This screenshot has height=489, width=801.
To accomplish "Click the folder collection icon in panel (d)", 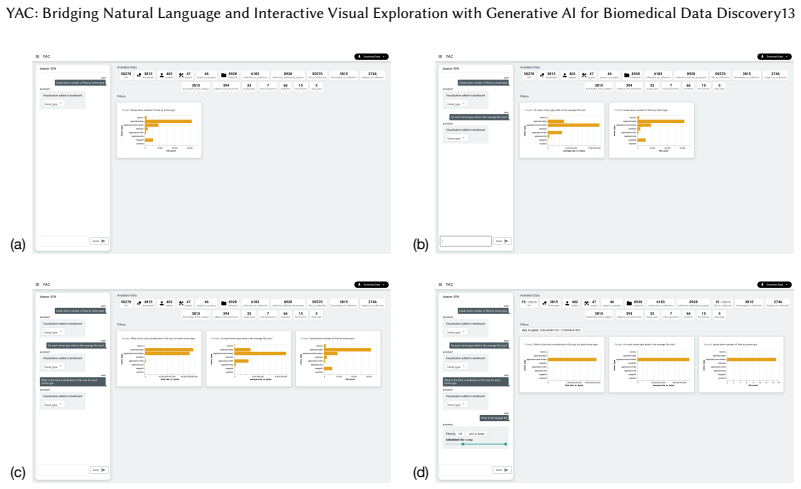I will tap(627, 303).
